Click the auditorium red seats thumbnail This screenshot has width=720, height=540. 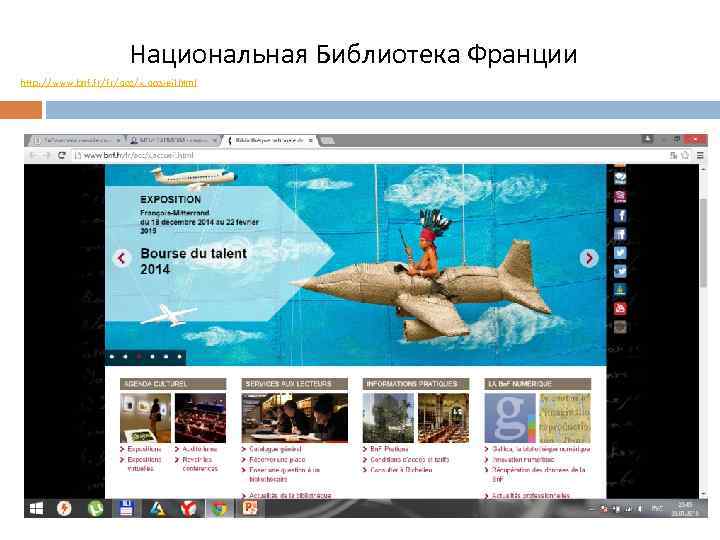(201, 418)
